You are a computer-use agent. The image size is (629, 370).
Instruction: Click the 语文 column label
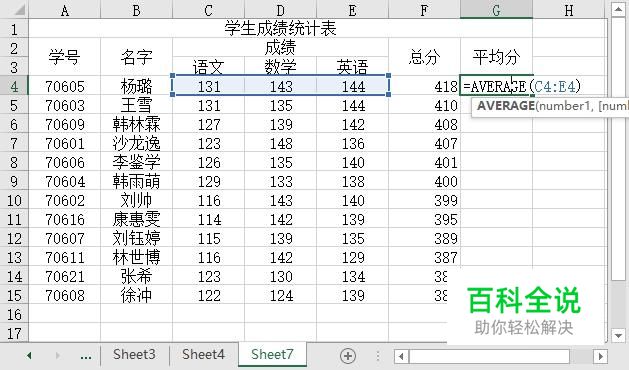tap(208, 67)
